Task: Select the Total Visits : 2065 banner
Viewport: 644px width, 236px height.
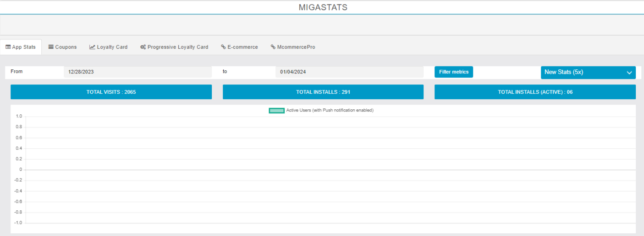Action: click(x=111, y=92)
